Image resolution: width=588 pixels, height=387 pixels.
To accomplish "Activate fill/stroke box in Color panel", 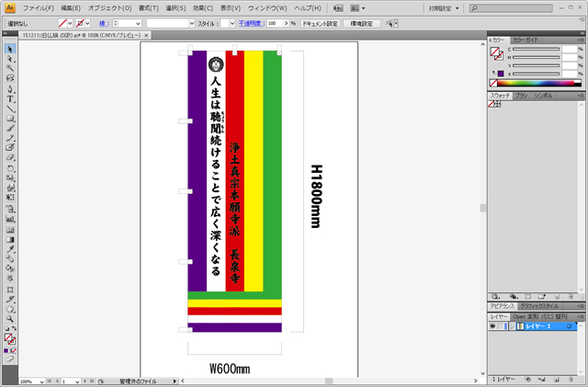I will 496,53.
